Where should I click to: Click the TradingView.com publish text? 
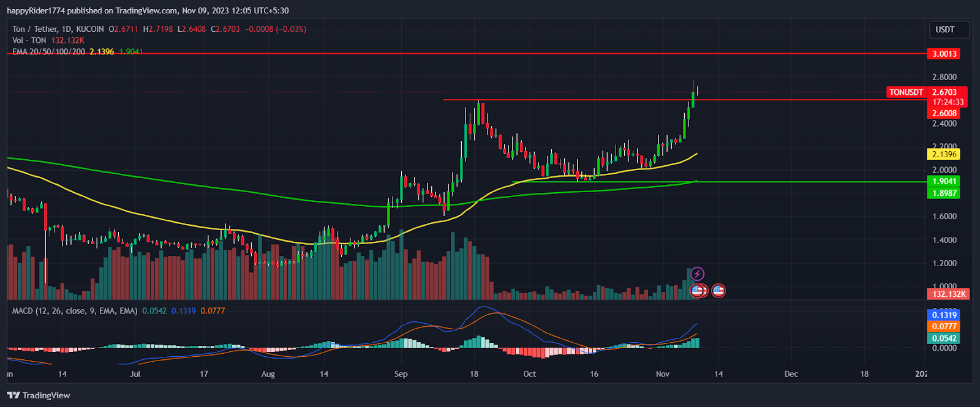click(145, 10)
